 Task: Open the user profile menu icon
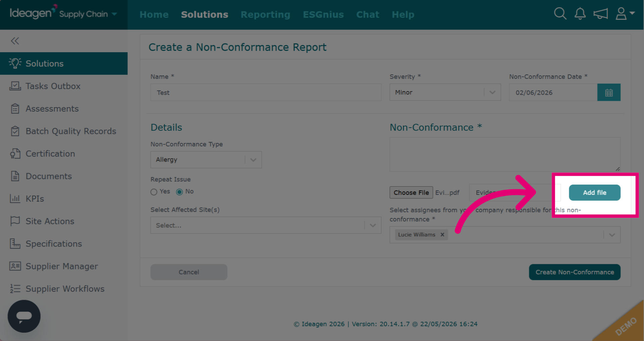click(625, 14)
